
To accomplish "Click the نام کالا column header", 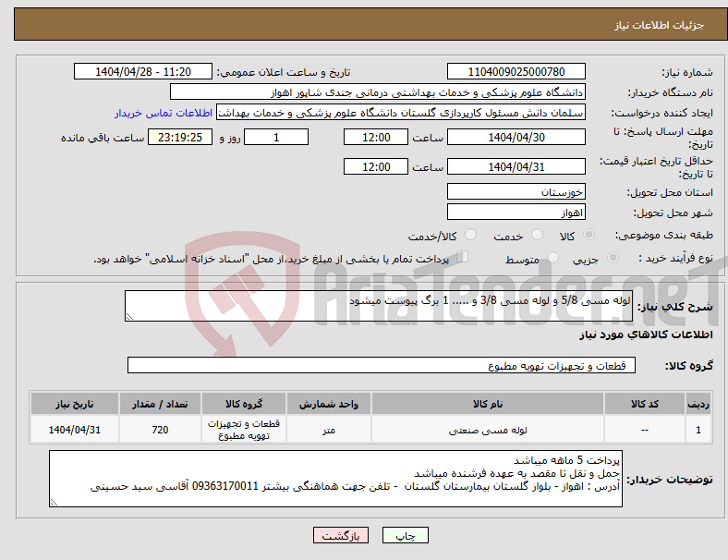I will coord(488,404).
